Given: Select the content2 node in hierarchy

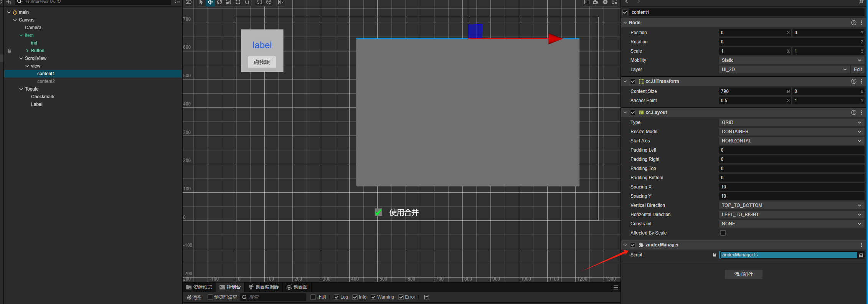Looking at the screenshot, I should coord(46,81).
